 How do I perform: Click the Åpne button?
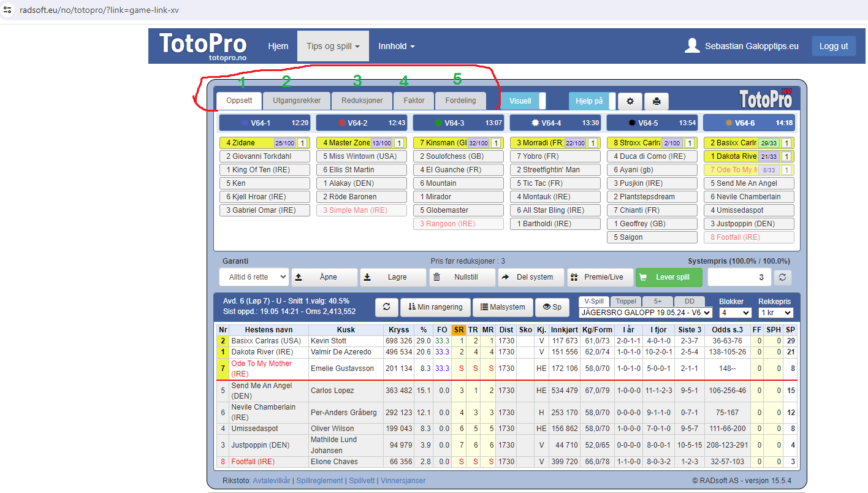(324, 277)
